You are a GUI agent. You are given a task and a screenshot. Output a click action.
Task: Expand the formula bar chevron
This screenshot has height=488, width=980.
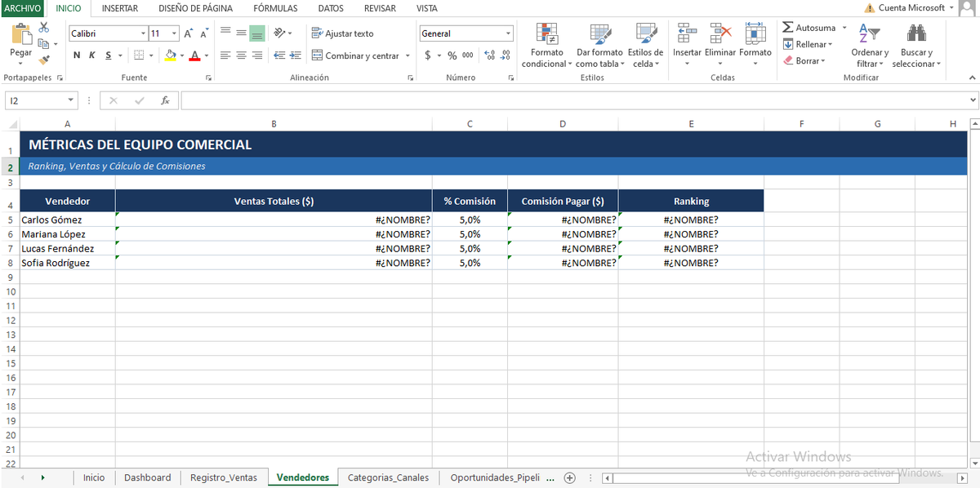[972, 100]
